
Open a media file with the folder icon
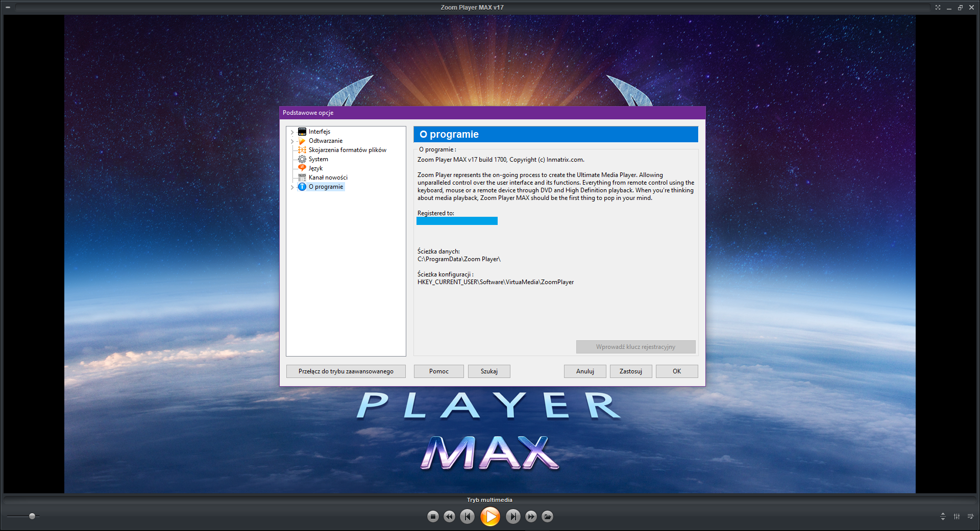pos(547,517)
